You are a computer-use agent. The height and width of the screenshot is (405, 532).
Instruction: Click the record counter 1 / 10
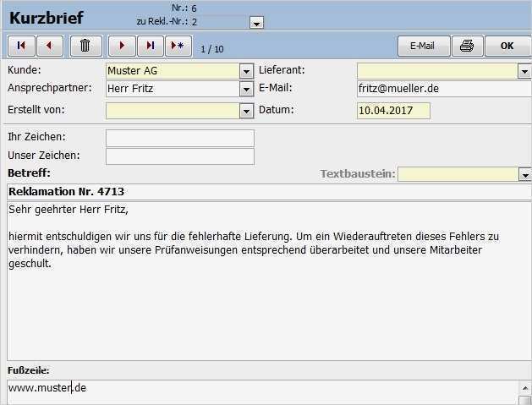212,50
